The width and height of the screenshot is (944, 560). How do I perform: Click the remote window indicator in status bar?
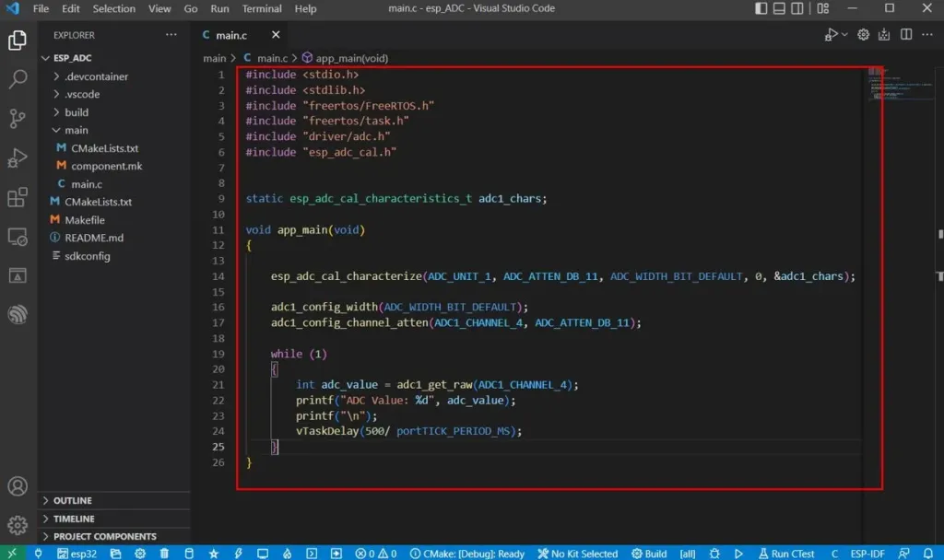[x=12, y=553]
